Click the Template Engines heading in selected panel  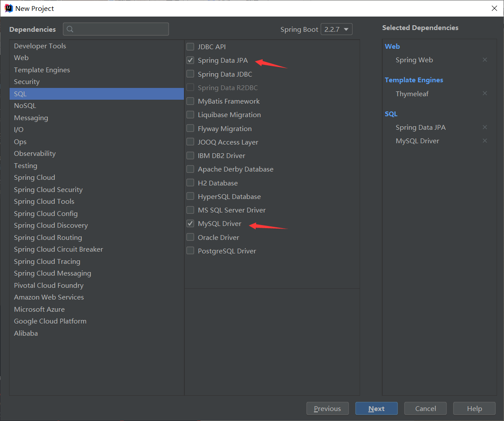click(x=414, y=80)
